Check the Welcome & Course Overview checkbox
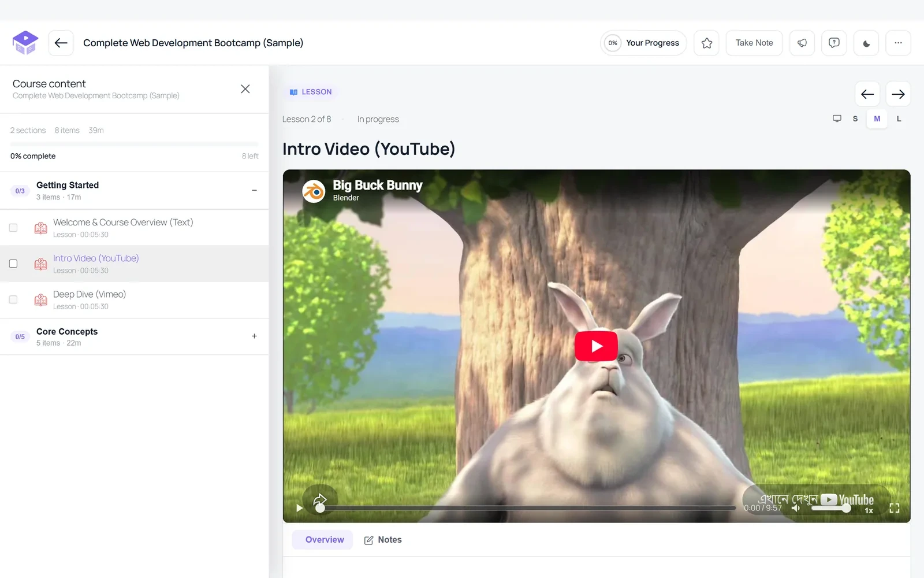This screenshot has width=924, height=578. coord(13,228)
